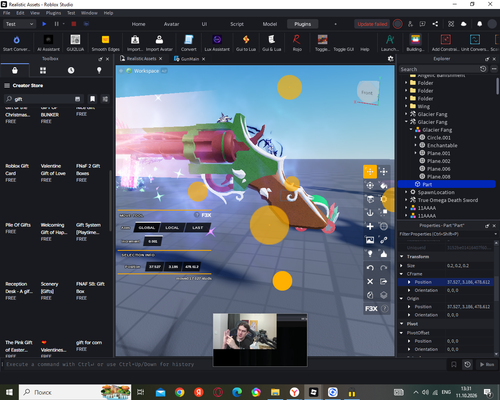The image size is (500, 400).
Task: Select the F3X Anchor tool
Action: (x=370, y=213)
